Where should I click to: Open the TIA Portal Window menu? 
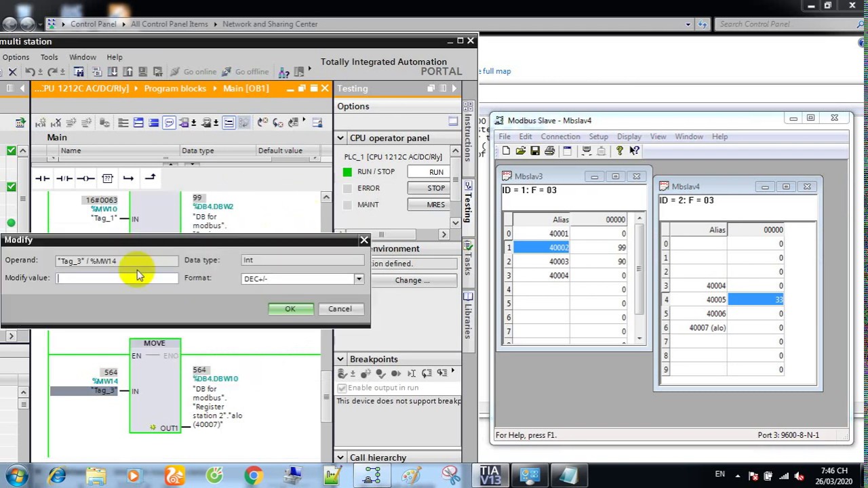point(82,58)
